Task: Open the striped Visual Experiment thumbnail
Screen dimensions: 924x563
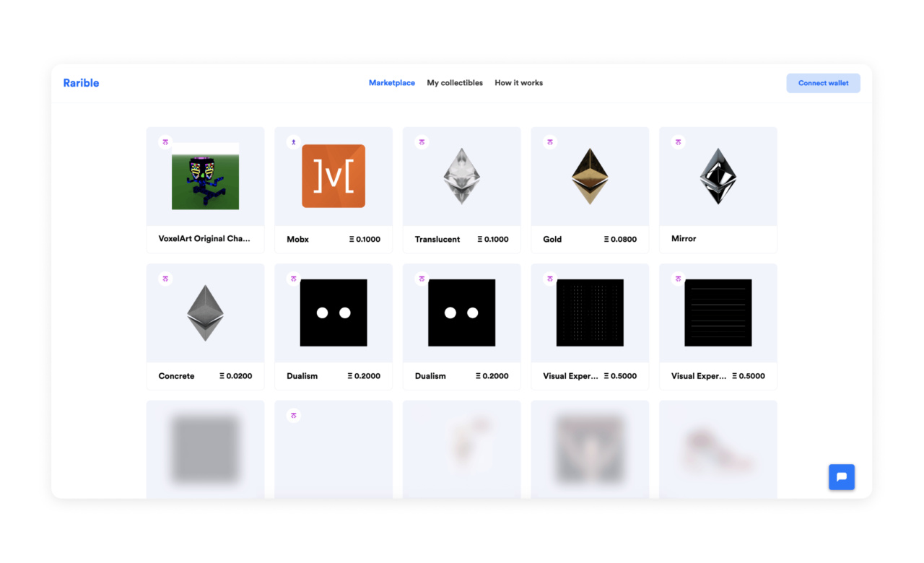Action: pyautogui.click(x=718, y=313)
